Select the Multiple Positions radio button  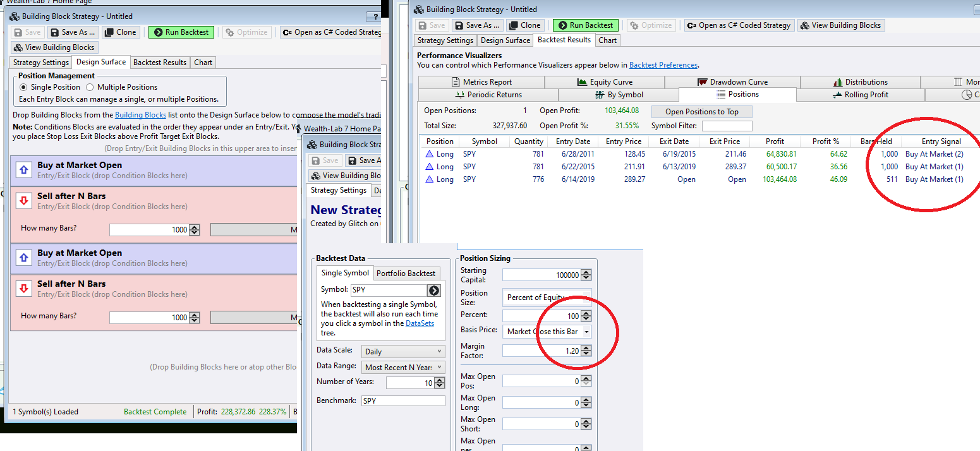pyautogui.click(x=90, y=87)
